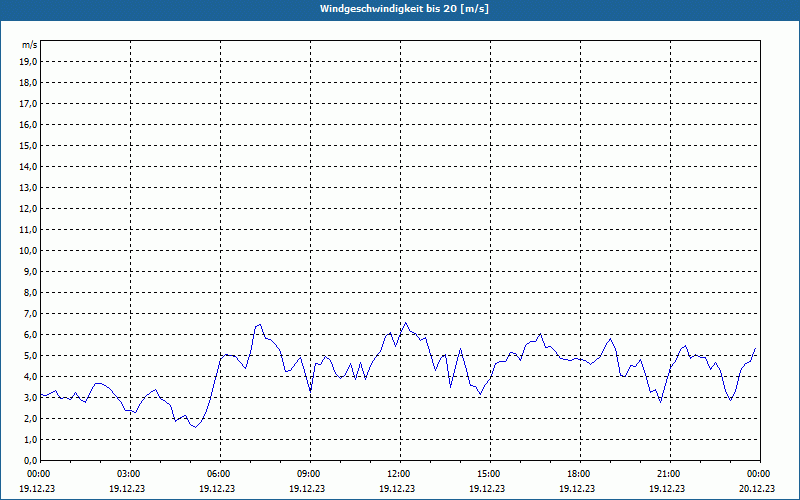Click the 19.12.23 date under the first 00:00

point(37,489)
